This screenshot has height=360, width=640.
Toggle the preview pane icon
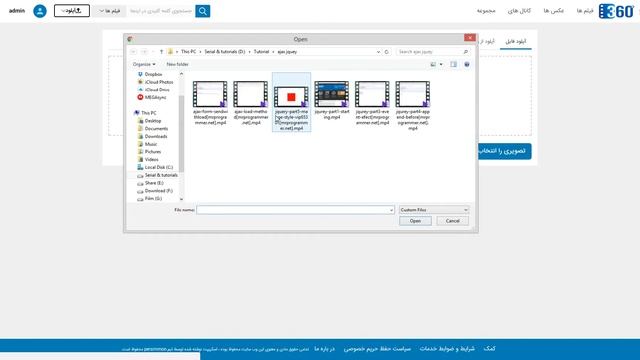[x=453, y=64]
